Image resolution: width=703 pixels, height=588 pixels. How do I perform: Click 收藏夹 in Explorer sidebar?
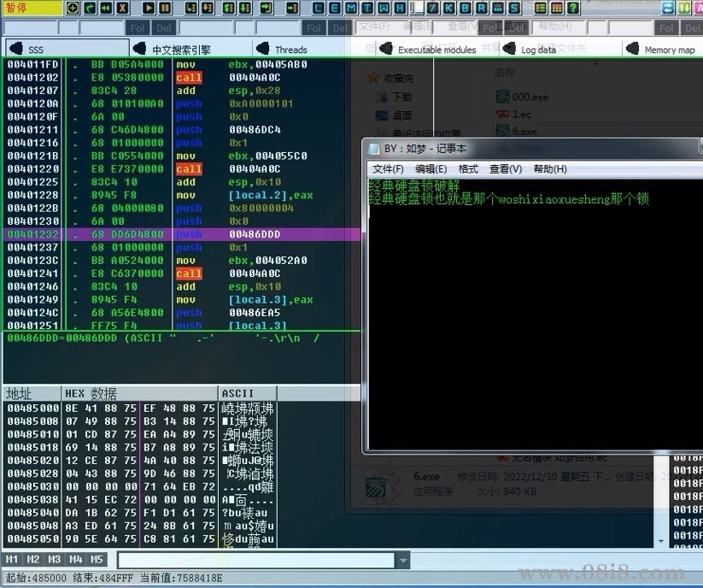(x=391, y=78)
